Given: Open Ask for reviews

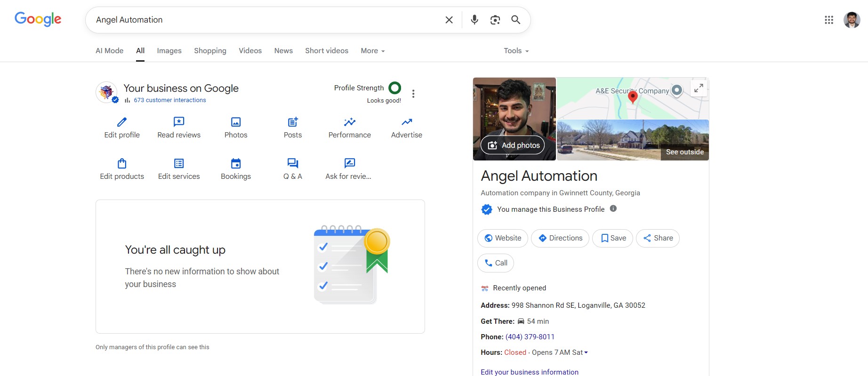Looking at the screenshot, I should pos(348,169).
